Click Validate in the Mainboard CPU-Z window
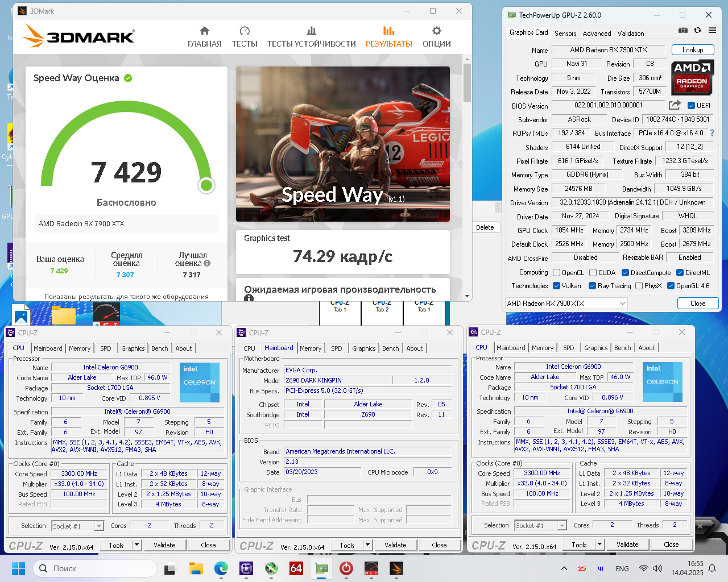 pos(395,545)
